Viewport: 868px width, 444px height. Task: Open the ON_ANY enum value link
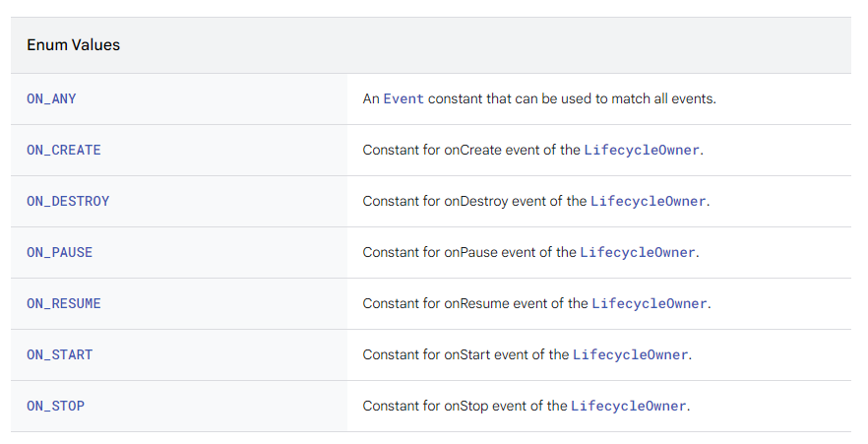pos(52,99)
